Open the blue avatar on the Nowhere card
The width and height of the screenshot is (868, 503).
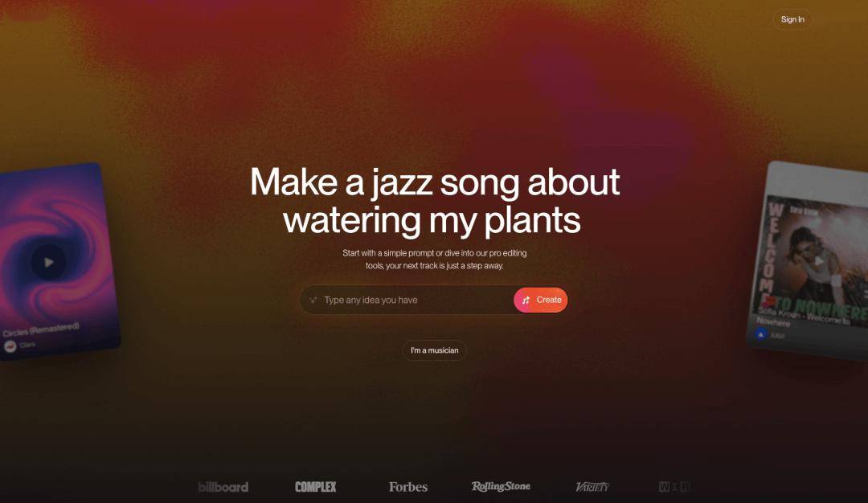click(761, 334)
